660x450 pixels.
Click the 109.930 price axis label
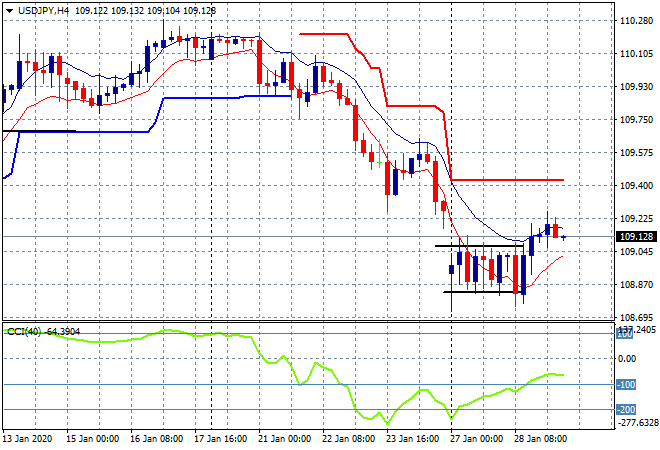coord(636,87)
